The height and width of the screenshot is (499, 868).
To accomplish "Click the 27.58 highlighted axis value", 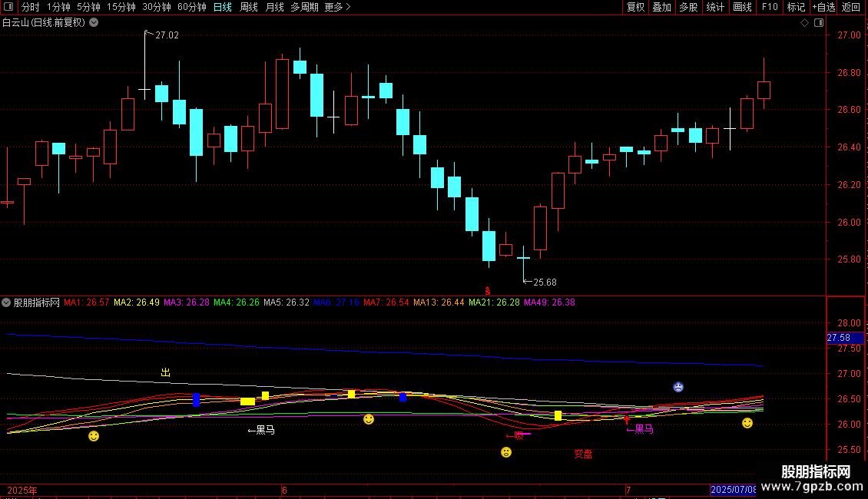I will (x=845, y=338).
